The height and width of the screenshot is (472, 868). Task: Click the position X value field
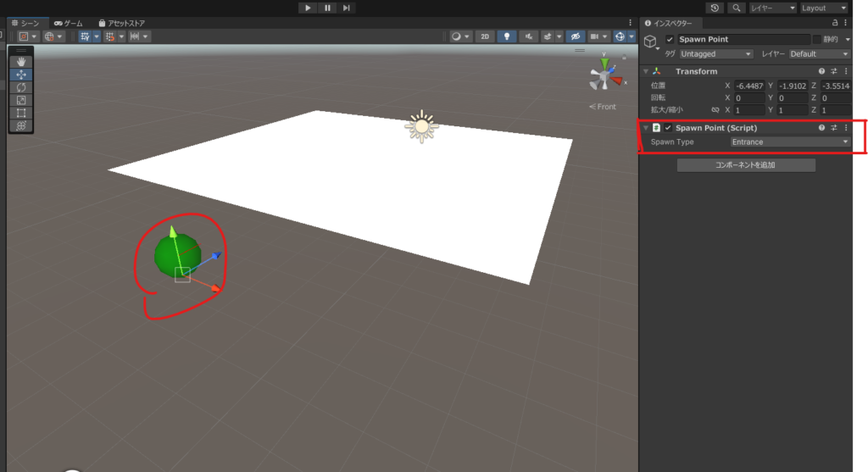point(748,86)
